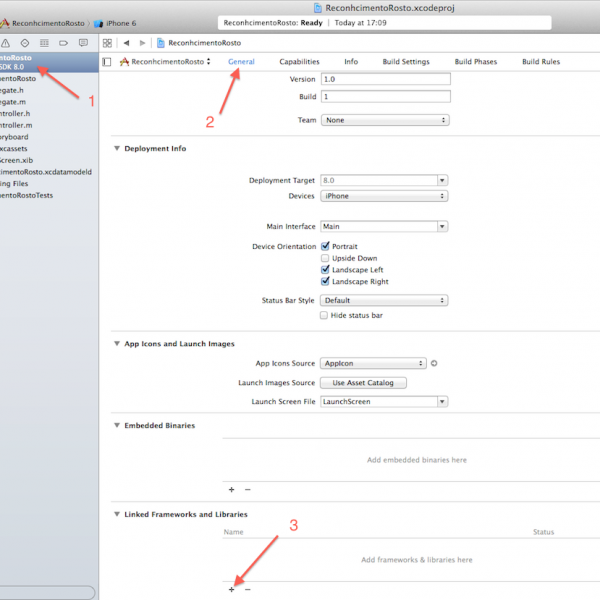The height and width of the screenshot is (600, 600).
Task: Open the Deployment Target combo arrow
Action: 442,180
